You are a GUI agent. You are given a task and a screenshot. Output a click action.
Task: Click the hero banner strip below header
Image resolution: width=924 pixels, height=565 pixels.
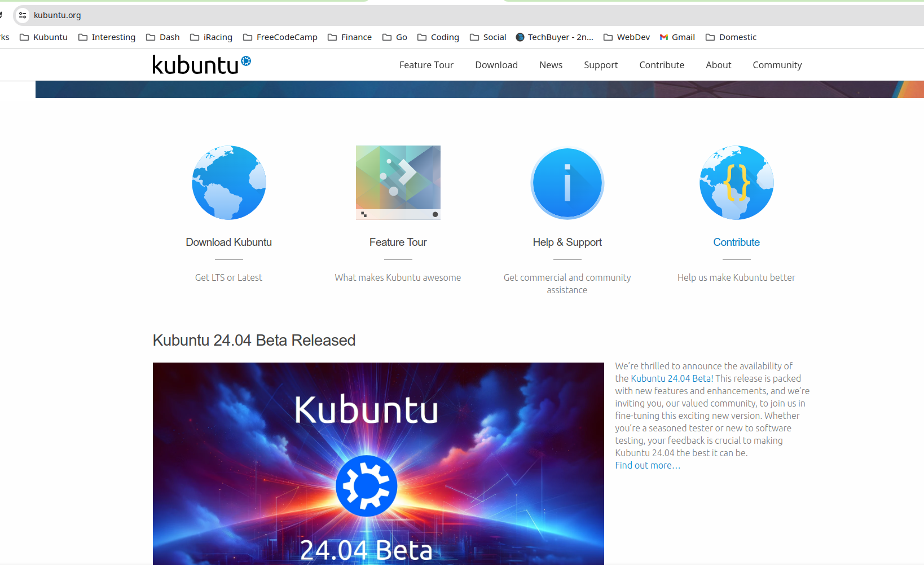(x=479, y=89)
